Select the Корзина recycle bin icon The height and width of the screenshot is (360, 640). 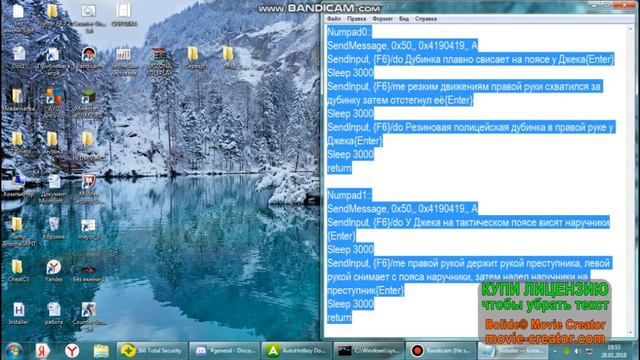[53, 229]
